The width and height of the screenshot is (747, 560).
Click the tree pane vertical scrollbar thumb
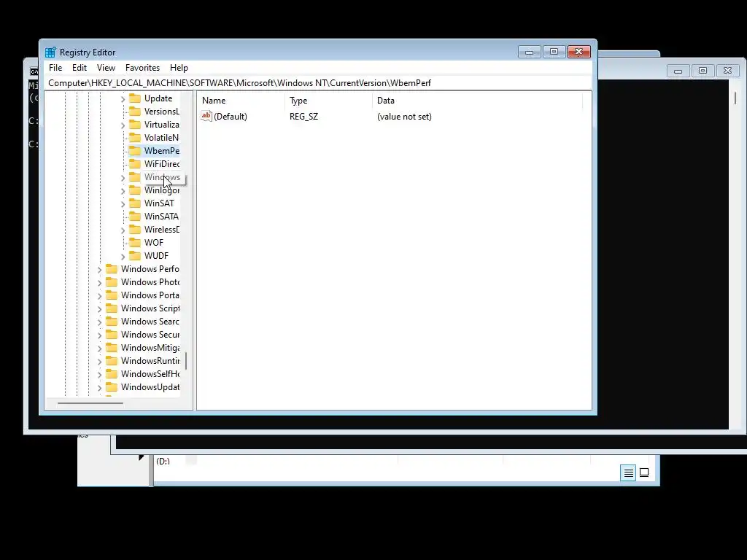[x=186, y=360]
